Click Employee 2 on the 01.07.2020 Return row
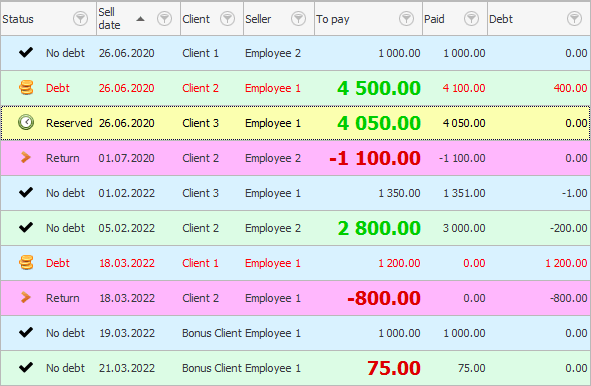 coord(273,158)
